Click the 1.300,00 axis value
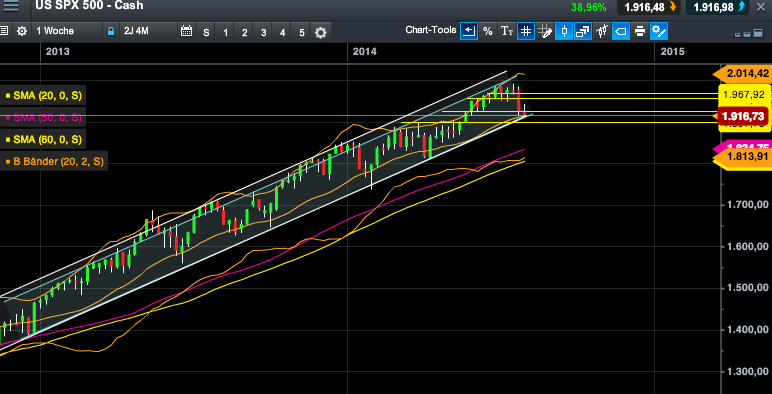 tap(747, 371)
